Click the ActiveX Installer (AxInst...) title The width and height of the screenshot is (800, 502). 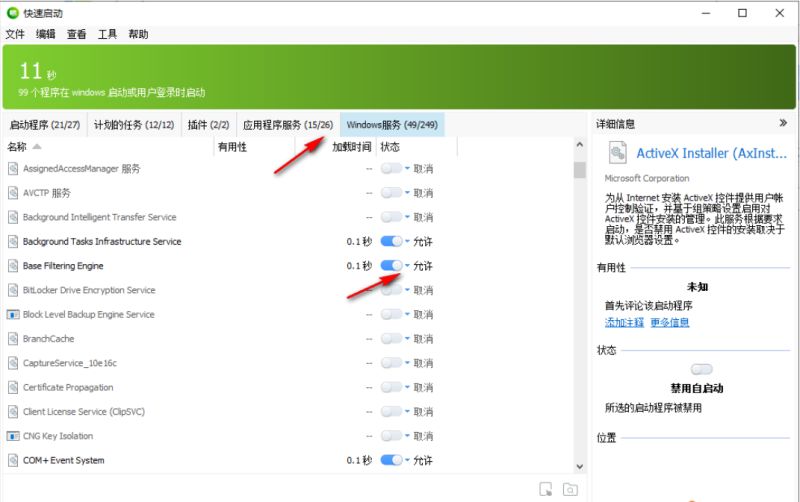point(711,153)
